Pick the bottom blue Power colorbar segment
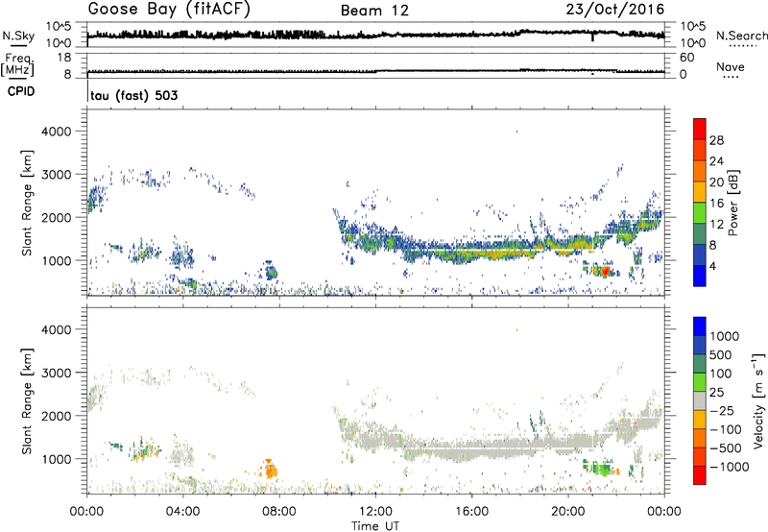Viewport: 768px width, 532px height. pos(700,276)
